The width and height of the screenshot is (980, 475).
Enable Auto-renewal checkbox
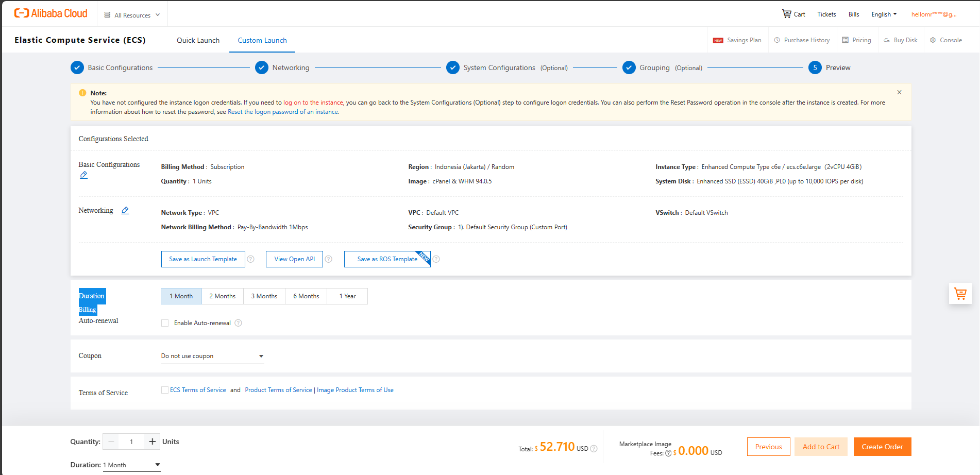pyautogui.click(x=165, y=323)
